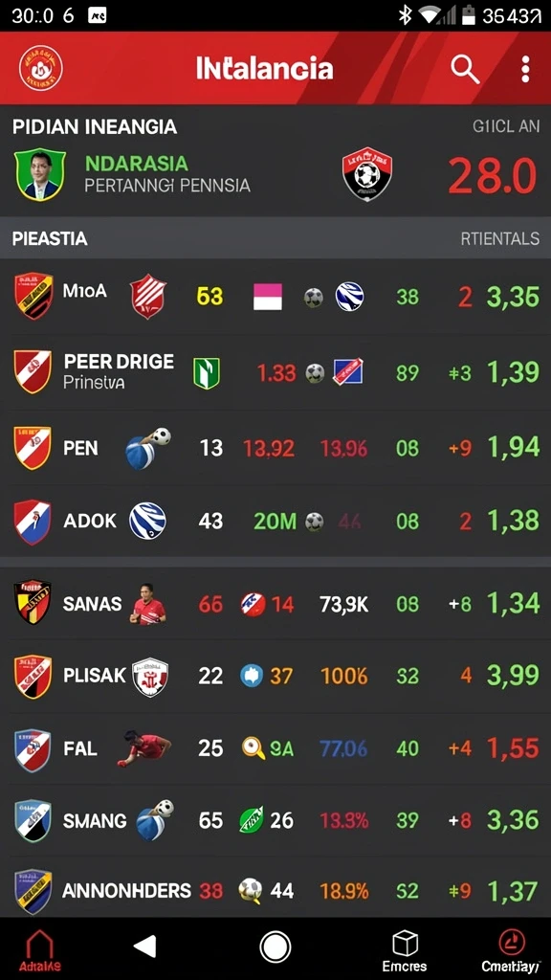Tap pink-white flag in MioA row
551x980 pixels.
(268, 297)
